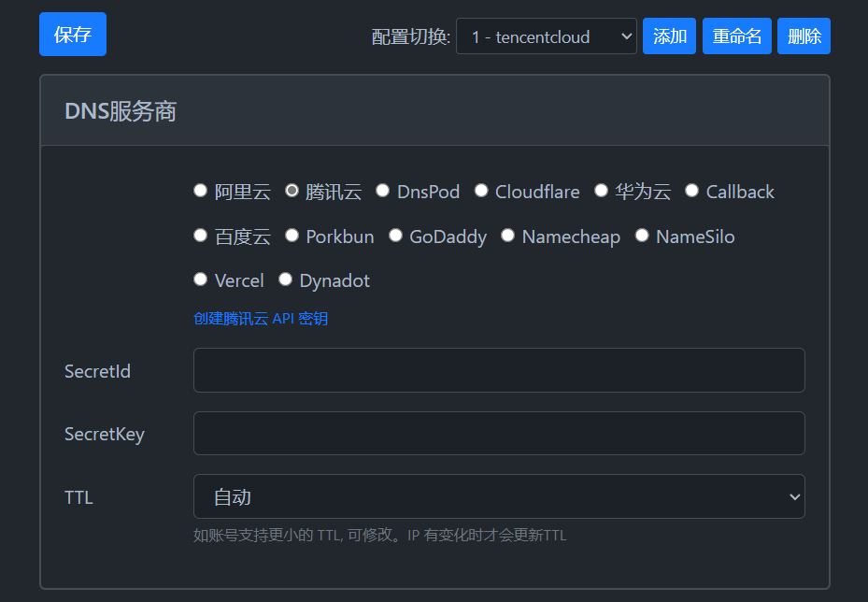Screen dimensions: 868x602
Task: Select the 华为云 radio option
Action: coord(601,191)
